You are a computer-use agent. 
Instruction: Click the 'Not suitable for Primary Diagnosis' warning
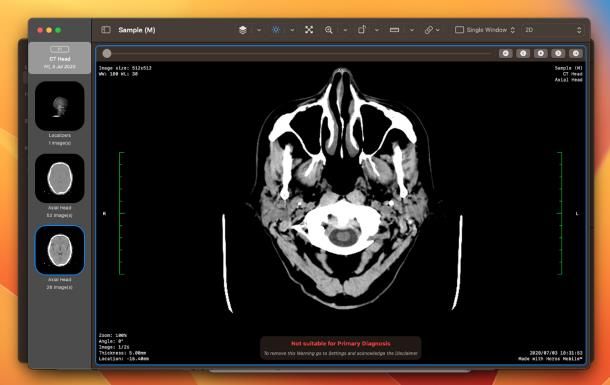[341, 343]
